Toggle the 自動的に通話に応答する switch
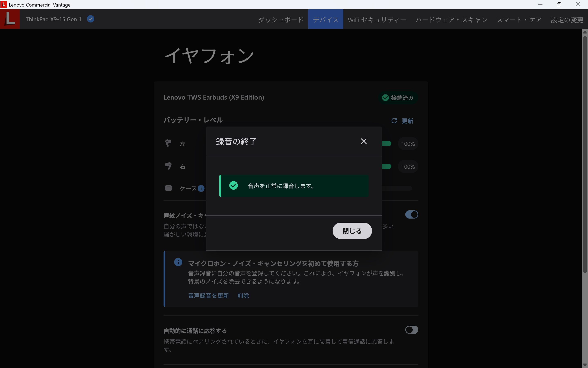Image resolution: width=588 pixels, height=368 pixels. pyautogui.click(x=412, y=330)
